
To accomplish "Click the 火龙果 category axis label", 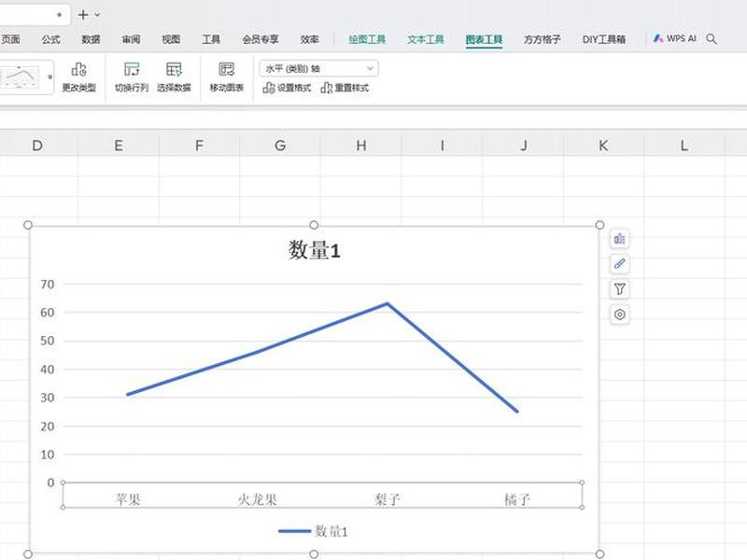I will click(x=258, y=499).
